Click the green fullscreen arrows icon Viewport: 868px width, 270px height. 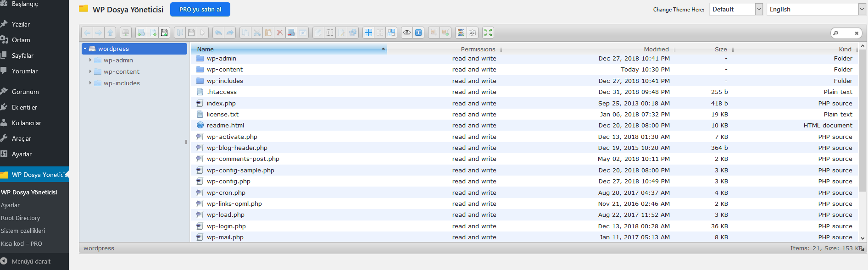[x=488, y=33]
